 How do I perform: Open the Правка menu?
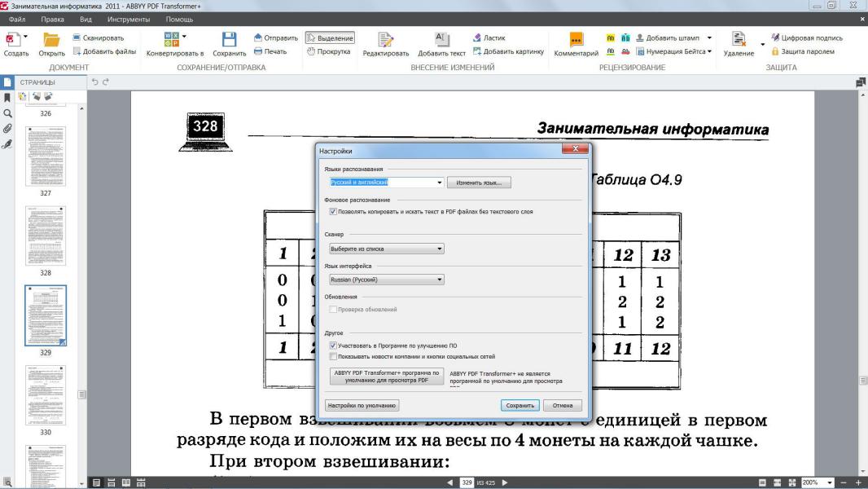pyautogui.click(x=53, y=20)
